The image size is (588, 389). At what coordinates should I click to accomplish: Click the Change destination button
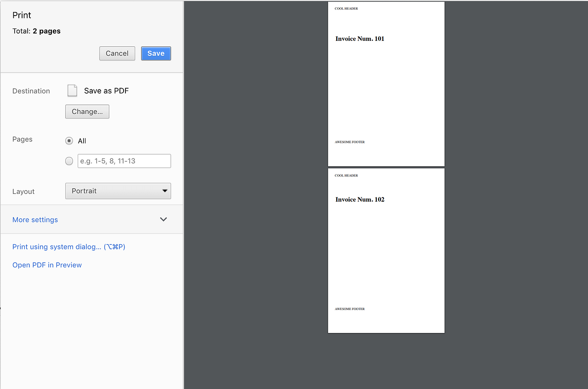click(87, 111)
